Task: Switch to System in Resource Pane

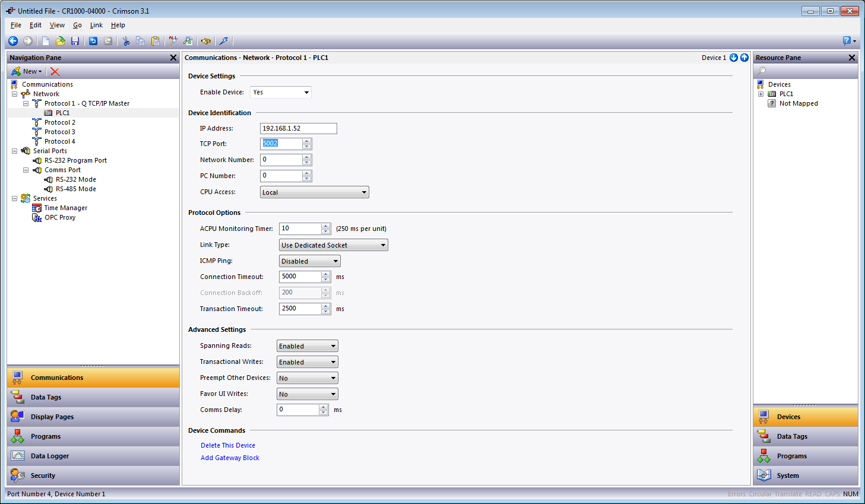Action: coord(806,476)
